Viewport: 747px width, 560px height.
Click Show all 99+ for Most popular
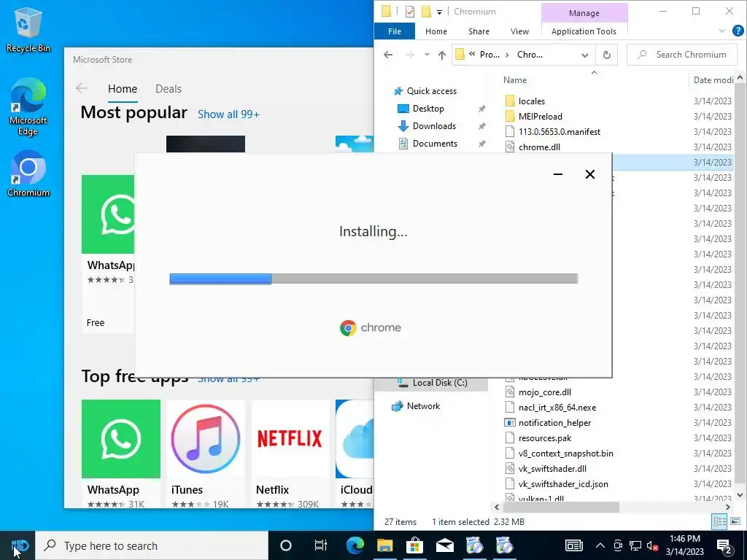tap(228, 114)
